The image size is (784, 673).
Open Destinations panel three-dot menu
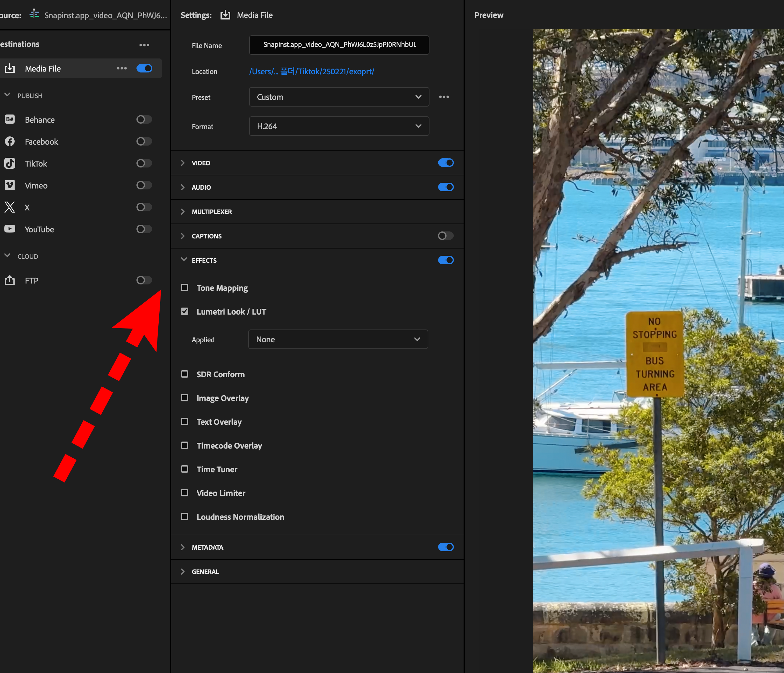pos(144,45)
